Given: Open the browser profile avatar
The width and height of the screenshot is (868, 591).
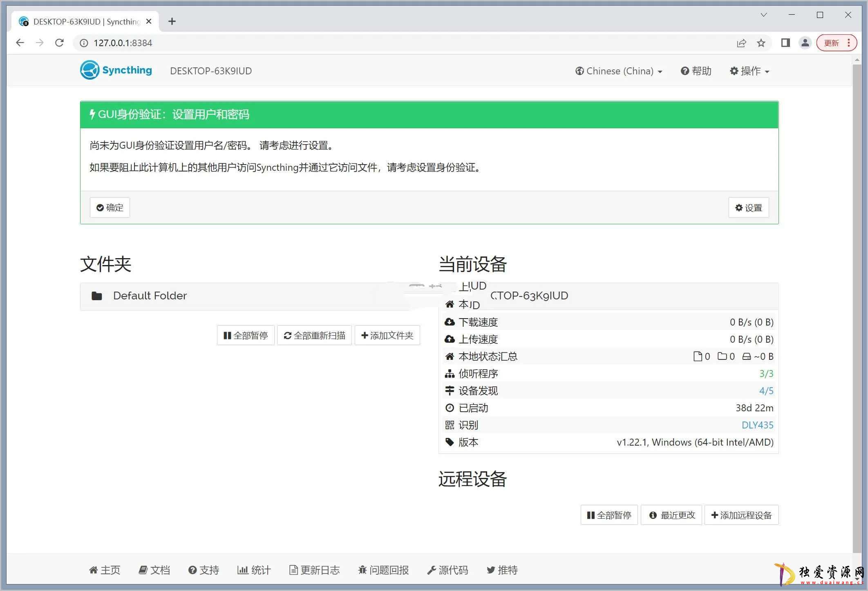Looking at the screenshot, I should tap(805, 43).
